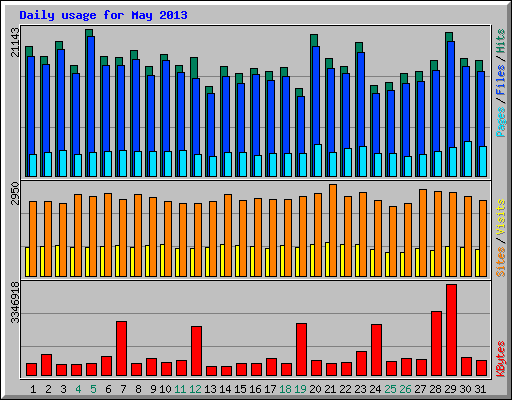Click the 'Visits' legend label
This screenshot has width=512, height=400.
tap(501, 217)
